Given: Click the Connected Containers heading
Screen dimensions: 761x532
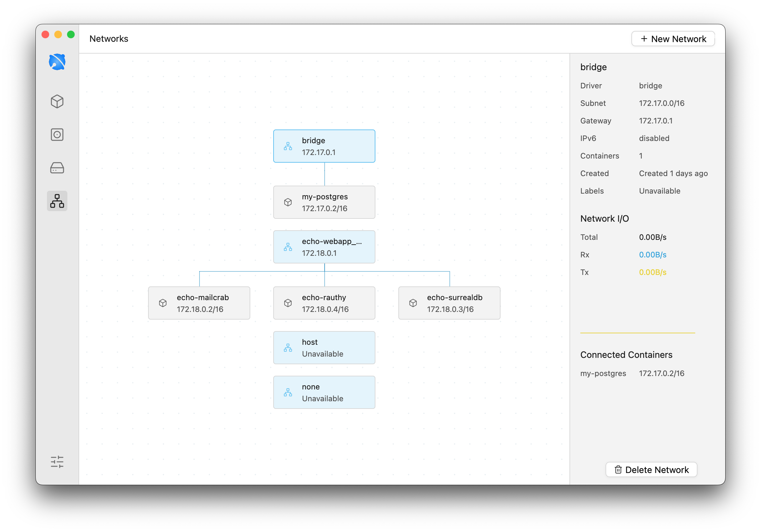Looking at the screenshot, I should coord(626,354).
